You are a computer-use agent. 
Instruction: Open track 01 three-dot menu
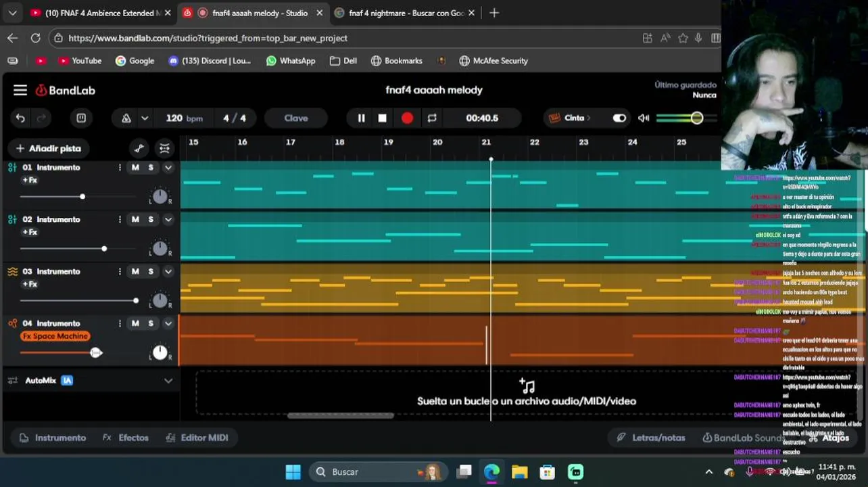click(120, 167)
